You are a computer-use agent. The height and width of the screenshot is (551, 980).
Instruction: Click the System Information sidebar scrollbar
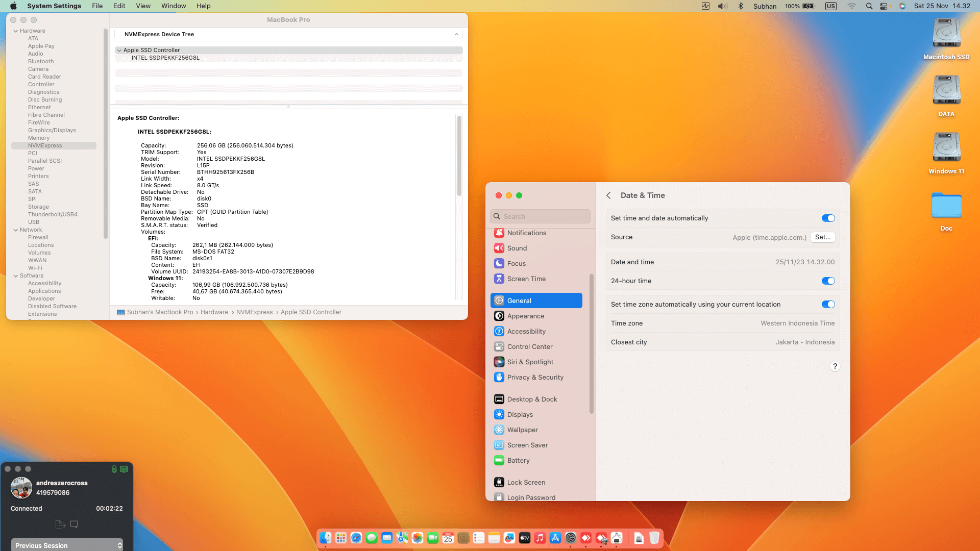(x=105, y=134)
